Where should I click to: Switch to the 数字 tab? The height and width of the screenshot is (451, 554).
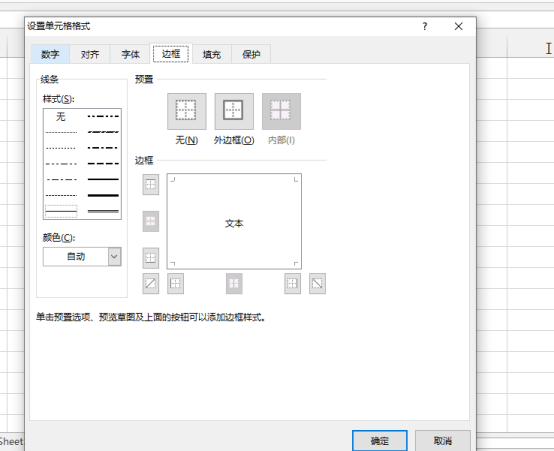pos(50,54)
